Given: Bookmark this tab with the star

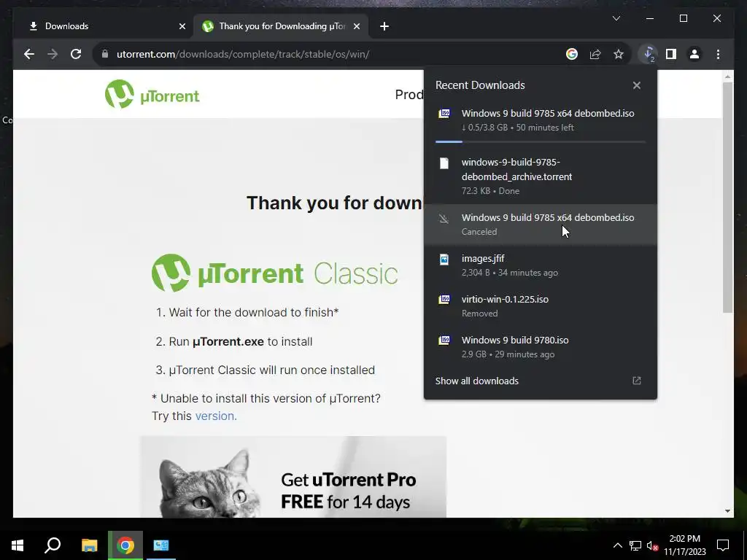Looking at the screenshot, I should coord(619,54).
